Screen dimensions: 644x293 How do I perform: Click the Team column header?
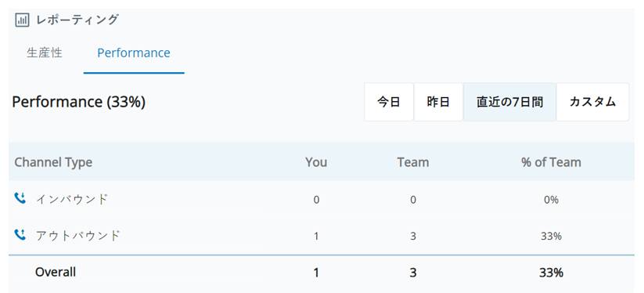coord(412,162)
